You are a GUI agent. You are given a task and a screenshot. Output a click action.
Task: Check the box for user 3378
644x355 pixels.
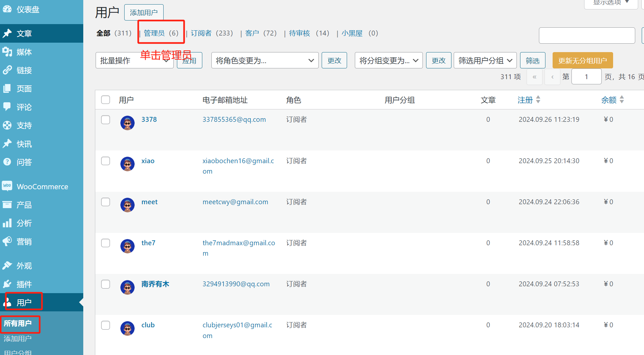pos(105,120)
